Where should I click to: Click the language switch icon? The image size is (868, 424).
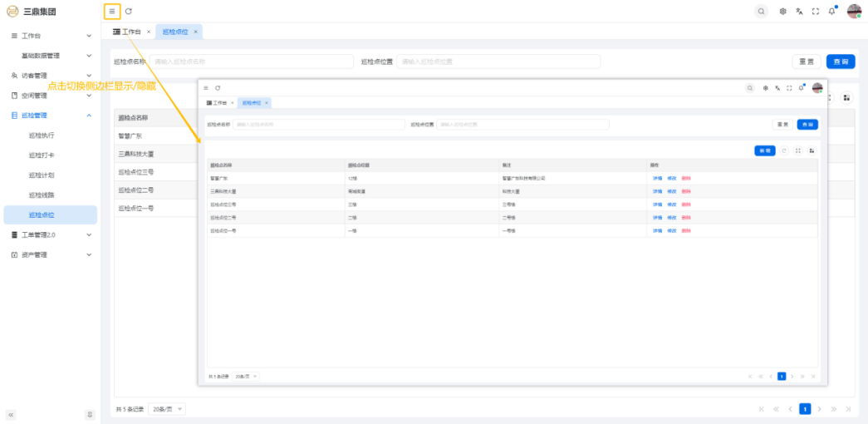[799, 11]
